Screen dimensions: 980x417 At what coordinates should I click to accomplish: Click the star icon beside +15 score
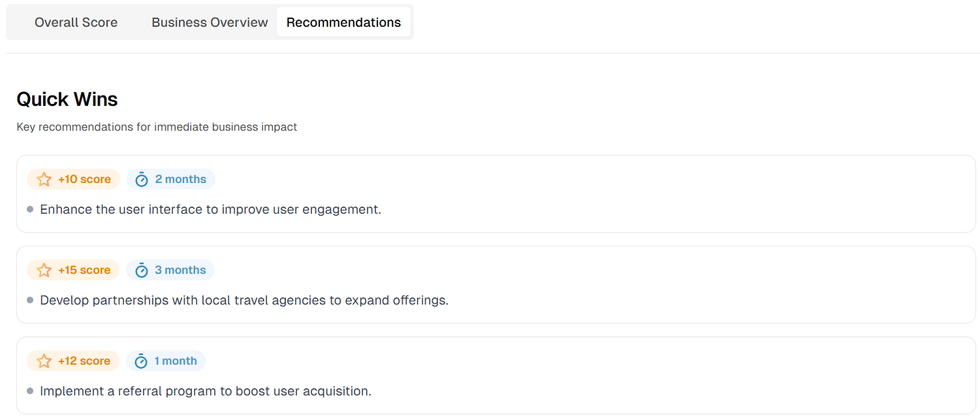coord(44,270)
